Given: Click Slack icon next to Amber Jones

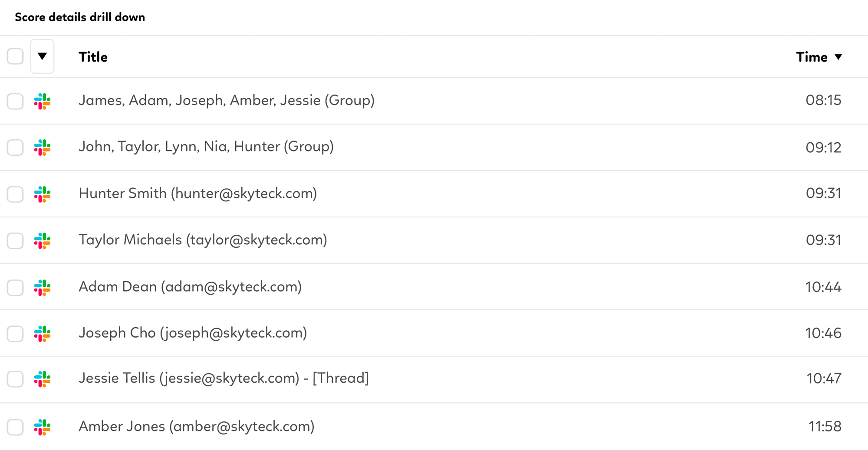Looking at the screenshot, I should click(42, 427).
